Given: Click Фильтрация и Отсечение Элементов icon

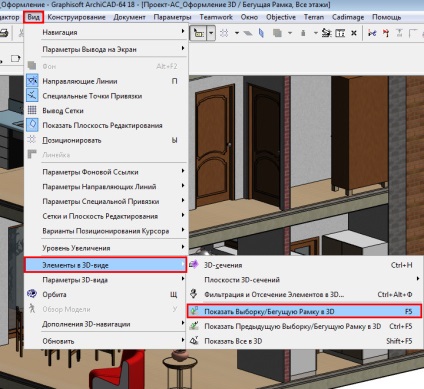Looking at the screenshot, I should pyautogui.click(x=194, y=294).
